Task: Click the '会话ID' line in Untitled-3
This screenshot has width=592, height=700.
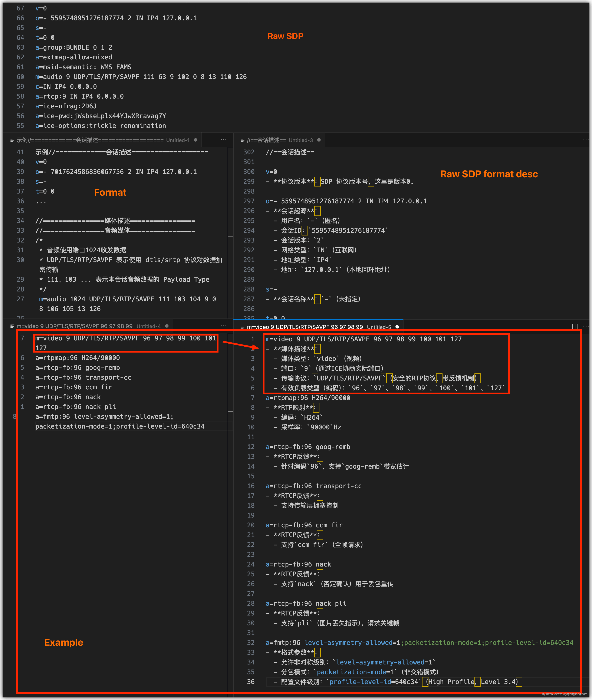Action: [330, 230]
